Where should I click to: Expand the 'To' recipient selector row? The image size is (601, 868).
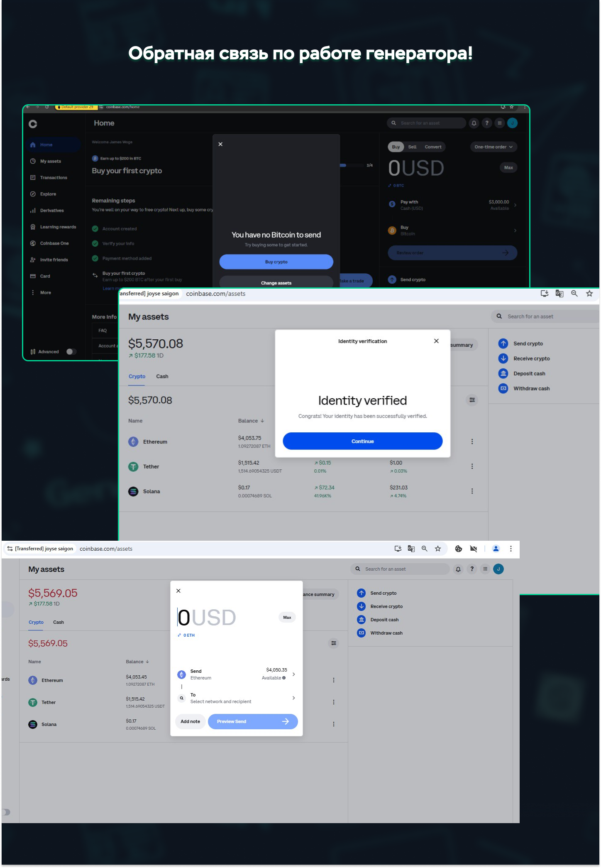tap(237, 698)
